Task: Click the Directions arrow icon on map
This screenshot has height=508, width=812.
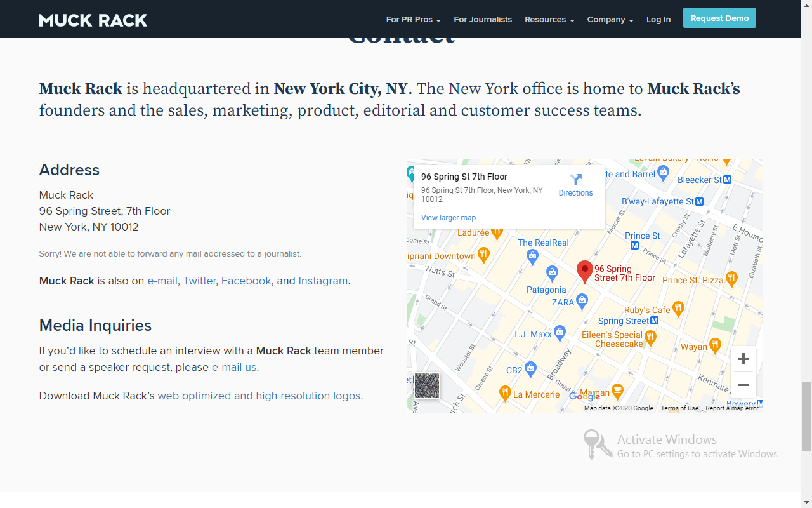Action: (x=576, y=180)
